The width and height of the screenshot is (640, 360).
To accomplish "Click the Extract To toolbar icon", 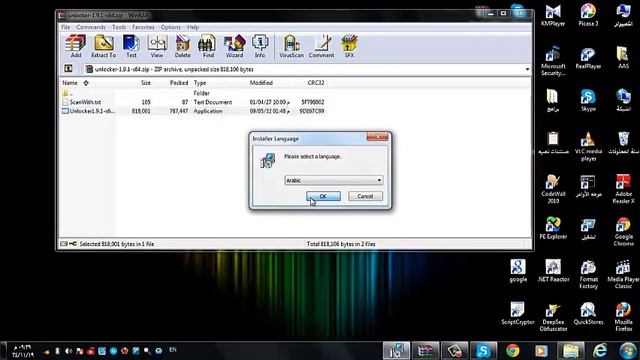I will coord(104,46).
